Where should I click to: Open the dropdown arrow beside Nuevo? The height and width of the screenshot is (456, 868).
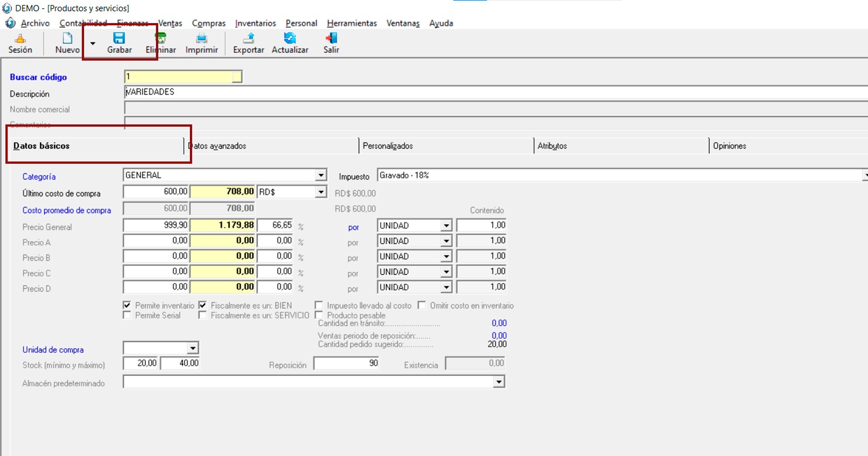(93, 44)
